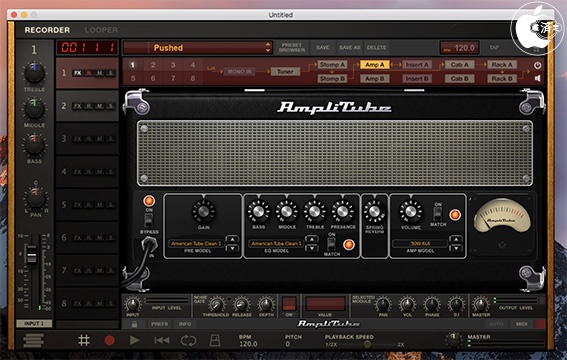Click the SPRING REVERB knob
Screen dimensions: 567x360
click(374, 211)
